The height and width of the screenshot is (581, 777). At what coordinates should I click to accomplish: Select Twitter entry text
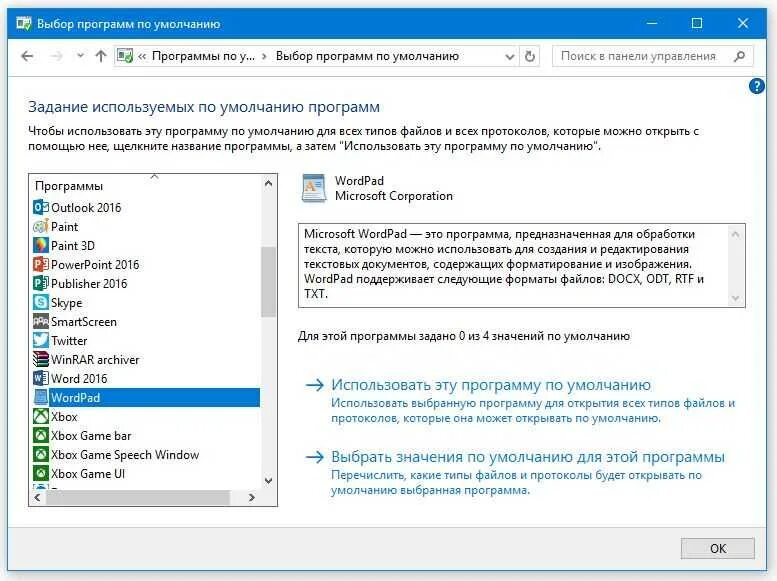69,341
